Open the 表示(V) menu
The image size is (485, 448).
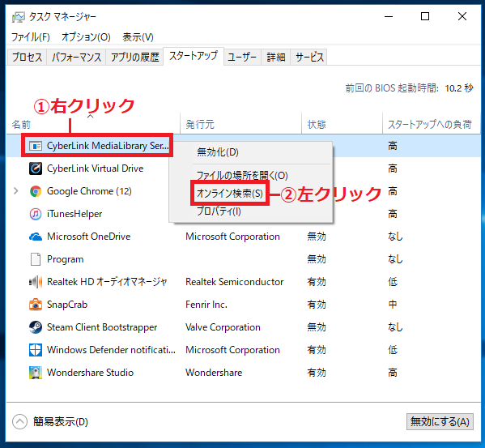138,37
